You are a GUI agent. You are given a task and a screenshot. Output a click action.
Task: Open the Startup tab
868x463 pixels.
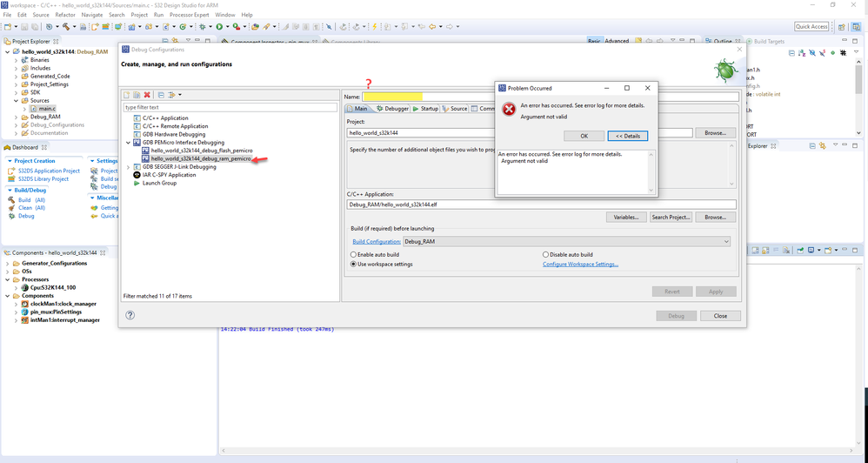(425, 109)
